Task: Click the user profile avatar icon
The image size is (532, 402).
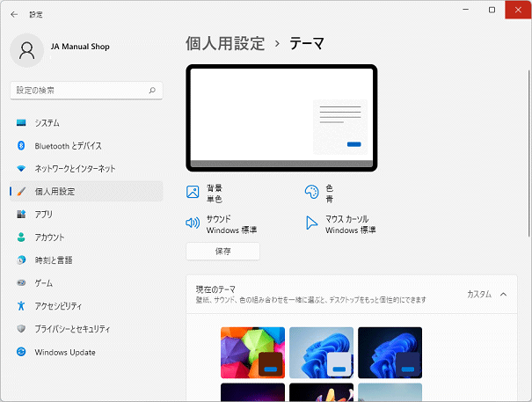Action: [x=26, y=50]
